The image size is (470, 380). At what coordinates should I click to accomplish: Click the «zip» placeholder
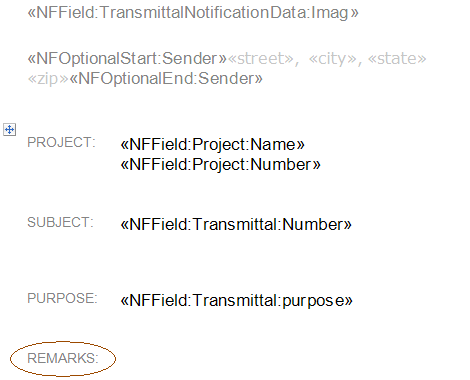click(48, 79)
